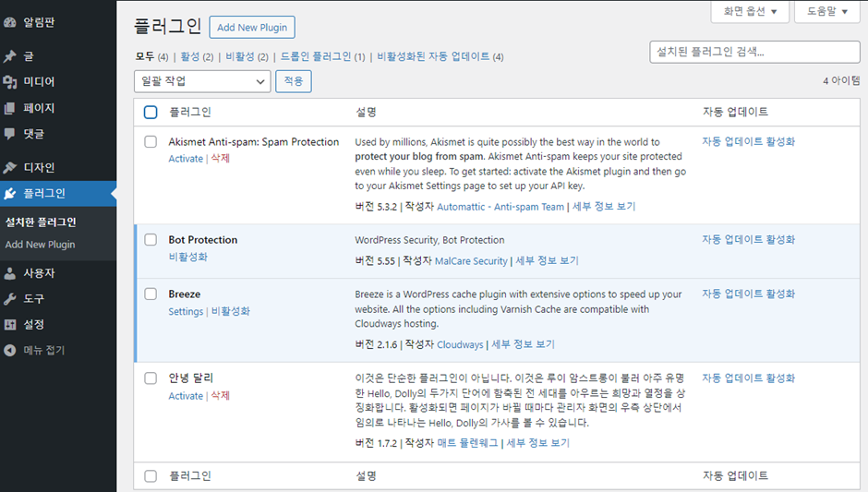Click the 디자인 paintbrush icon
This screenshot has width=868, height=492.
(x=10, y=168)
